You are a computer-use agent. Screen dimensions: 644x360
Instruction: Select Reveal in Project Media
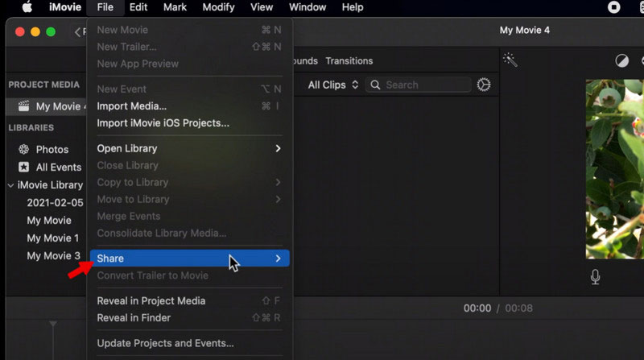tap(189, 301)
